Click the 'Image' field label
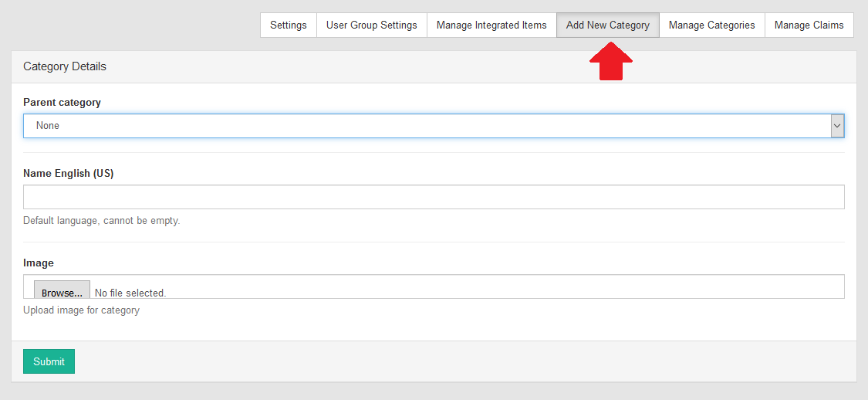Image resolution: width=868 pixels, height=400 pixels. [39, 263]
